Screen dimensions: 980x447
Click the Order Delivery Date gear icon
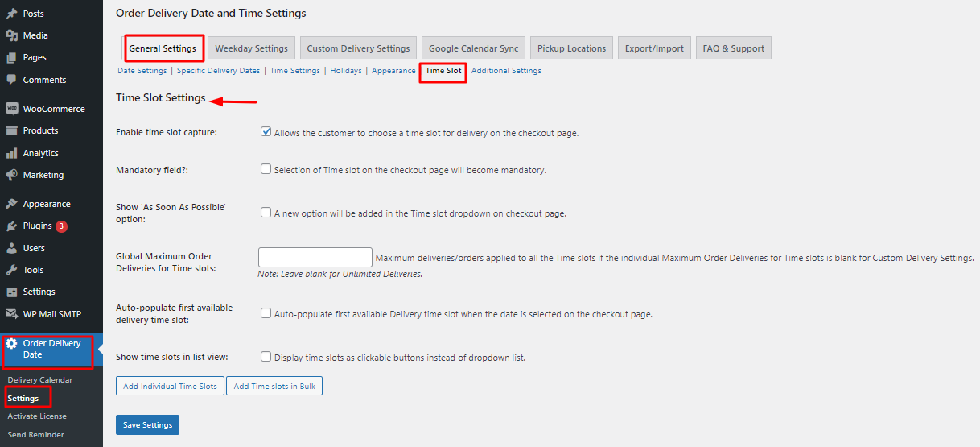(x=11, y=343)
